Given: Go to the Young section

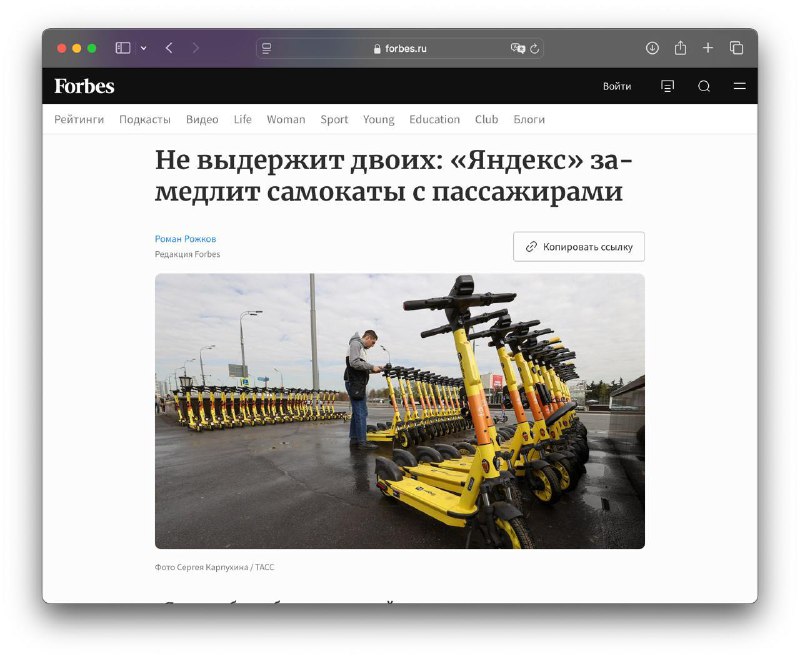Looking at the screenshot, I should click(x=379, y=119).
